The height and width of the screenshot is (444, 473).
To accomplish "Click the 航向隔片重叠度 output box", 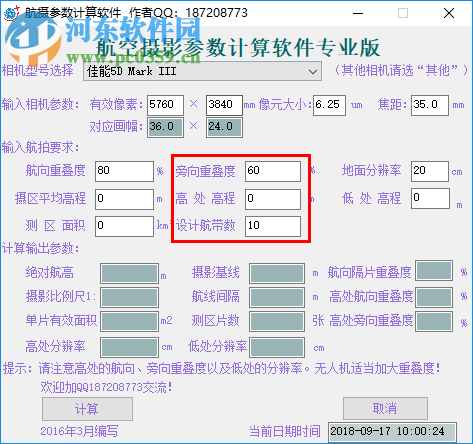I will 434,271.
